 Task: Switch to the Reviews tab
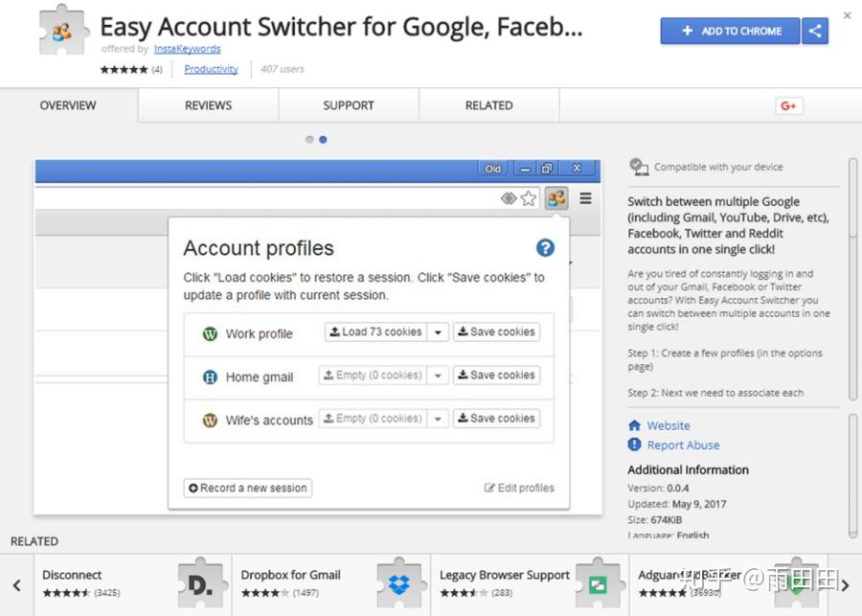pos(208,105)
